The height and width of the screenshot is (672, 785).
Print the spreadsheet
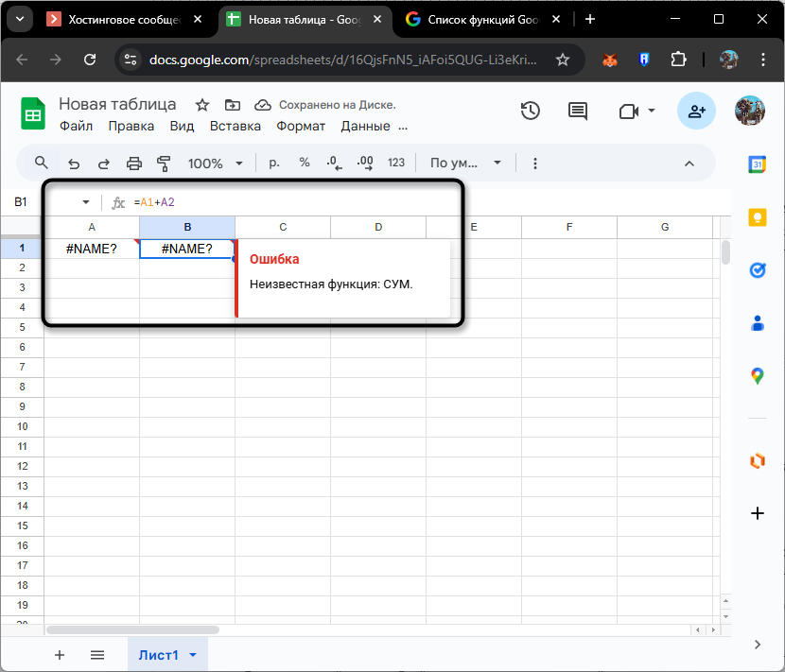pos(133,164)
